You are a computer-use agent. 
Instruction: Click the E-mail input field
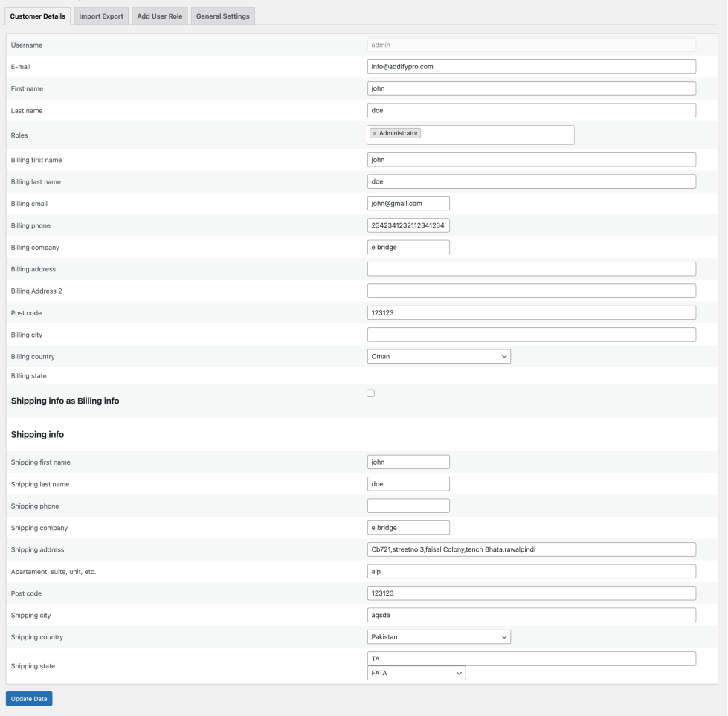[x=531, y=67]
